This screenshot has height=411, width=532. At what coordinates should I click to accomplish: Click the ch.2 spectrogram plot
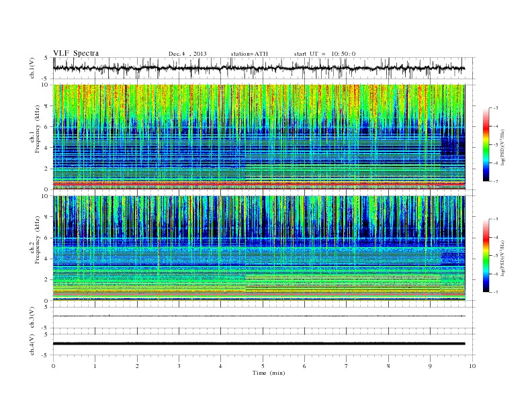[x=259, y=248]
